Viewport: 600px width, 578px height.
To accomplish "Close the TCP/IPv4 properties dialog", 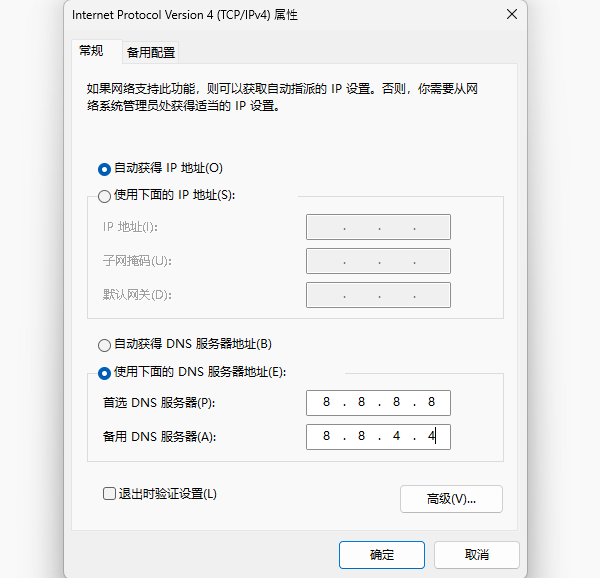I will [512, 15].
